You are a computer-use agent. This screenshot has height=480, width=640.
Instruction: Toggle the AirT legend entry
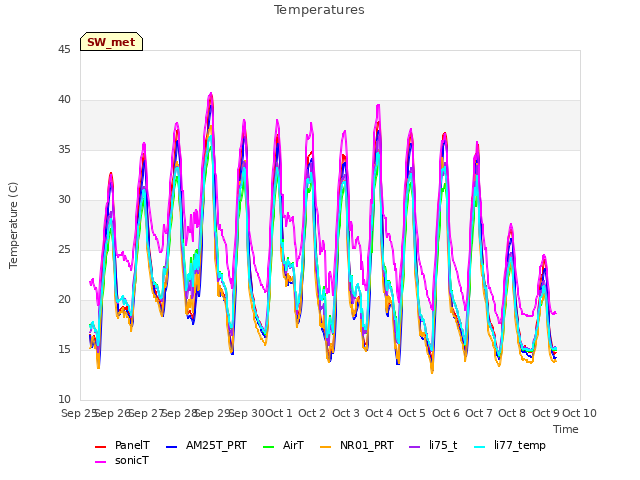(284, 445)
